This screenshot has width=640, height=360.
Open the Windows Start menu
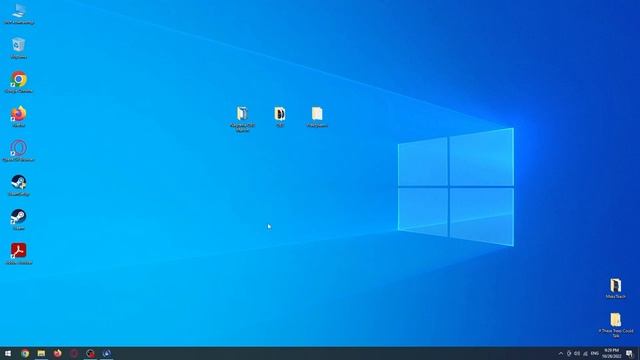(8, 353)
